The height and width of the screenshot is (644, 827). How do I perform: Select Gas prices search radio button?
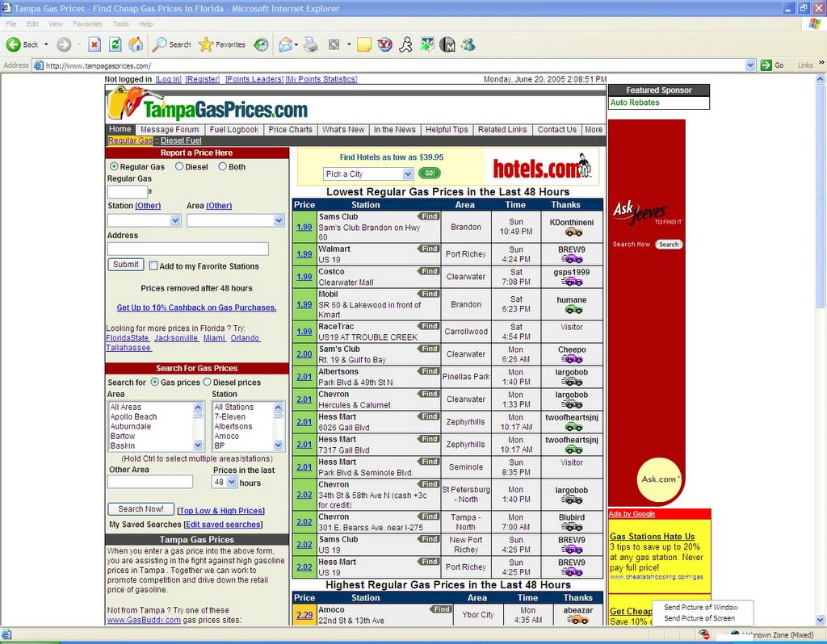[x=154, y=382]
